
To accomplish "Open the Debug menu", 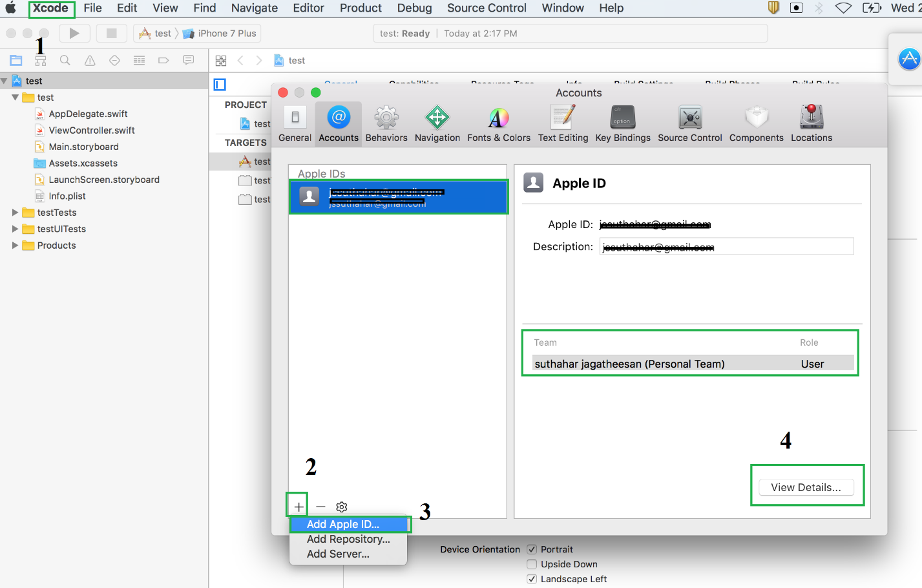I will click(x=415, y=8).
